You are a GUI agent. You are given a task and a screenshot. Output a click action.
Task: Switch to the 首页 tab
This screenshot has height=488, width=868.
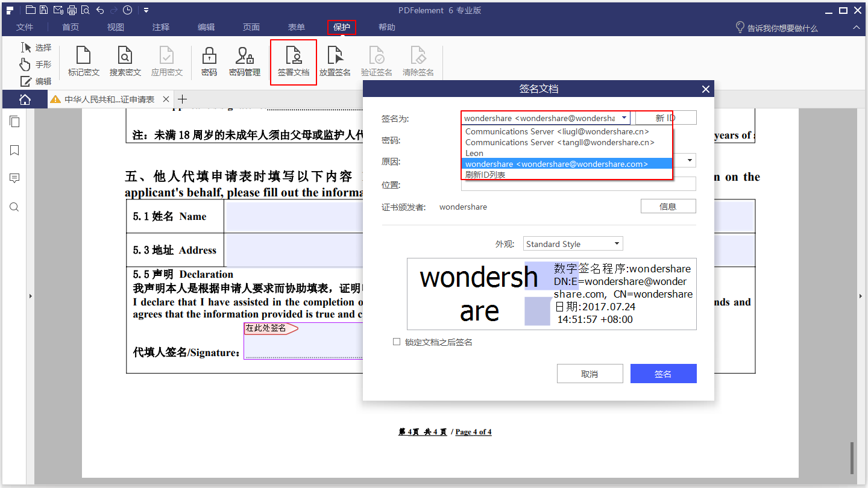[x=71, y=27]
